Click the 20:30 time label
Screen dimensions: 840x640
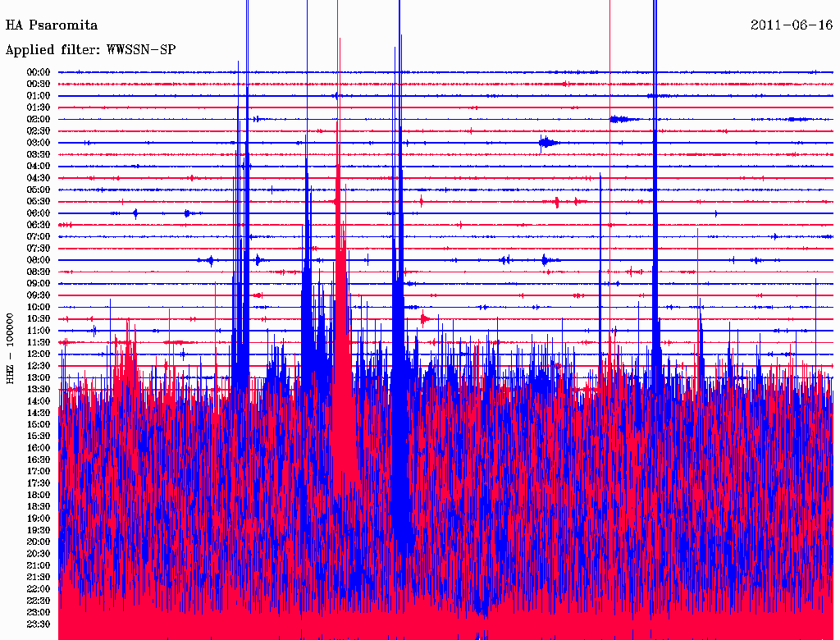39,554
